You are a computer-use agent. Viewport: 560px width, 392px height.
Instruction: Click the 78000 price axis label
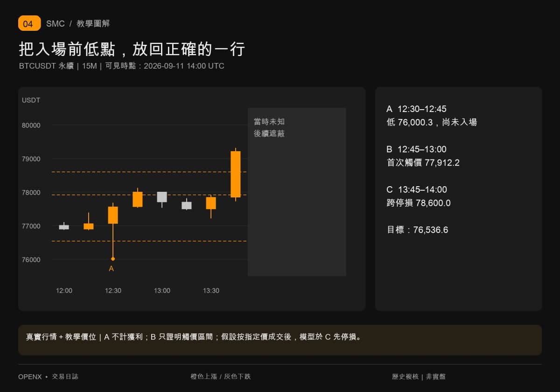tap(31, 192)
